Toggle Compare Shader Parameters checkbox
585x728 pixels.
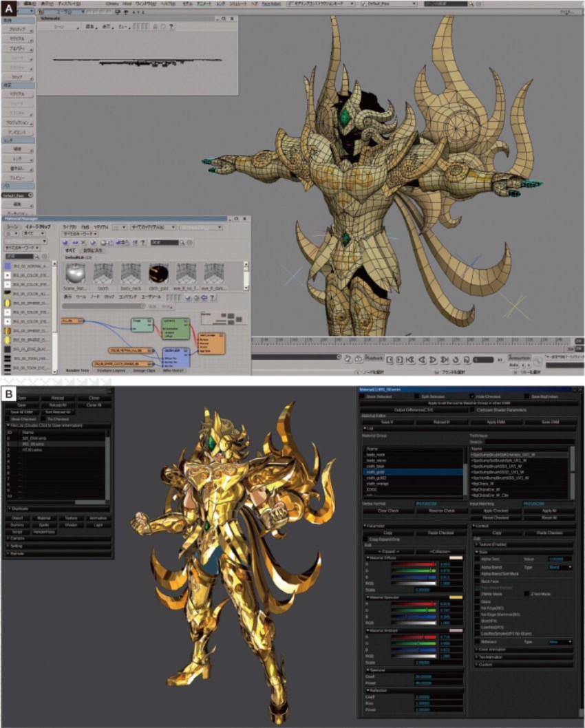click(472, 410)
